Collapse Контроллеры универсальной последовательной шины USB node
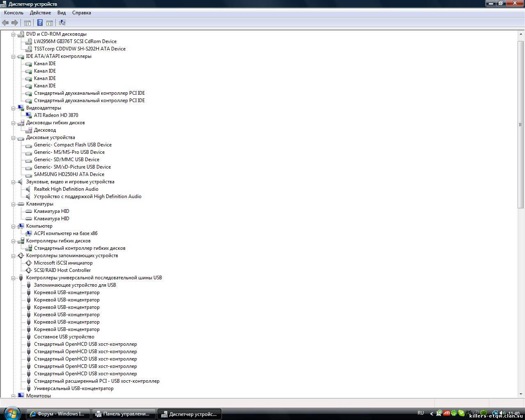The image size is (525, 420). pos(13,278)
